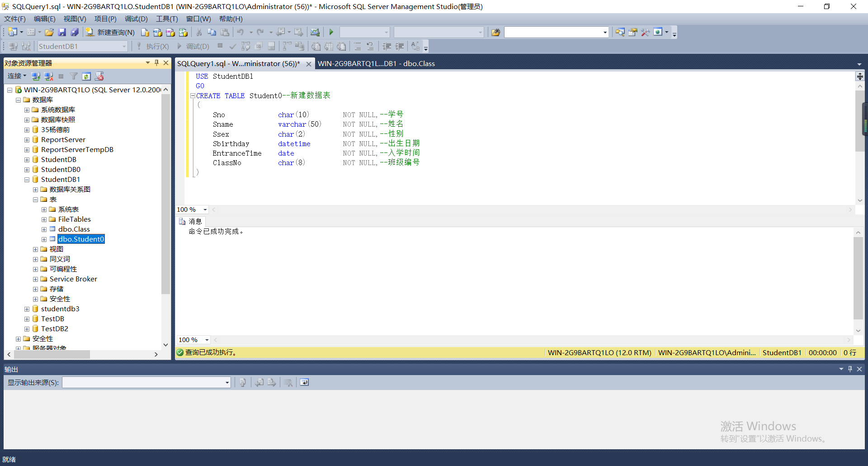Click the Open File folder icon
868x466 pixels.
pyautogui.click(x=49, y=32)
